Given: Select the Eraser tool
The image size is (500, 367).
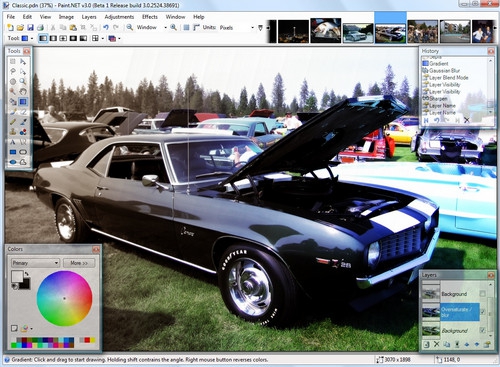Looking at the screenshot, I should 23,112.
